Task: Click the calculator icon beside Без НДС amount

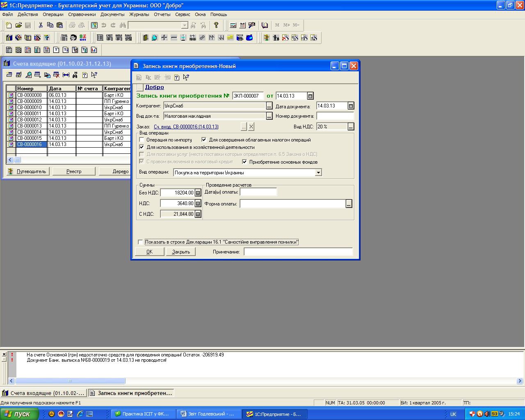Action: tap(198, 193)
